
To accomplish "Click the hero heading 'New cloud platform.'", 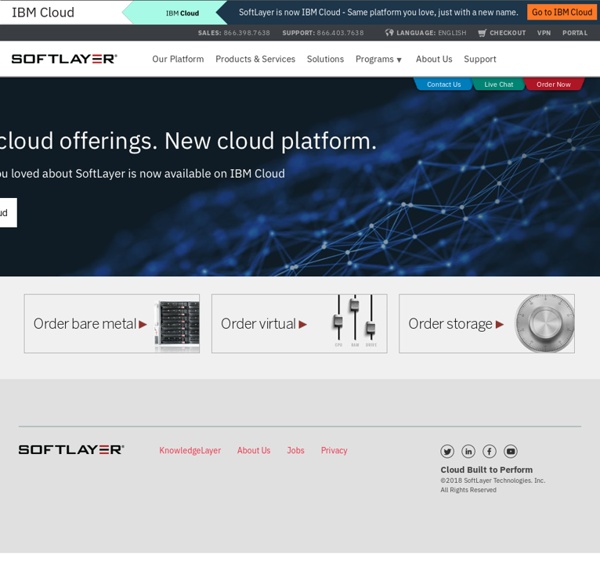I will tap(271, 141).
